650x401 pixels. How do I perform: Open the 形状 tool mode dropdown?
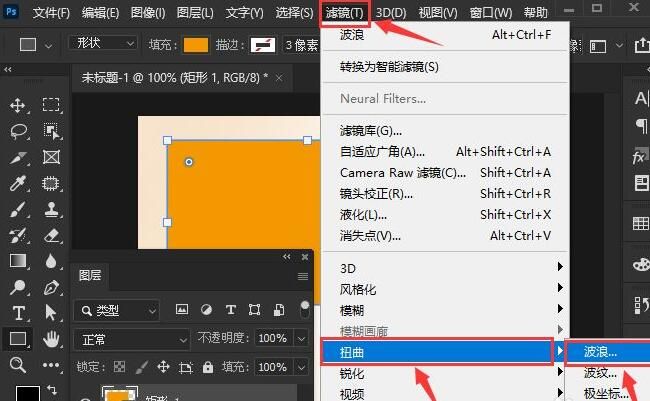pyautogui.click(x=102, y=43)
